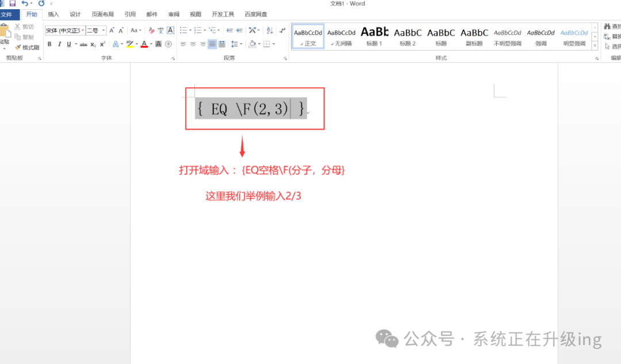This screenshot has width=621, height=364.
Task: Click the Bullets list icon
Action: (x=183, y=30)
